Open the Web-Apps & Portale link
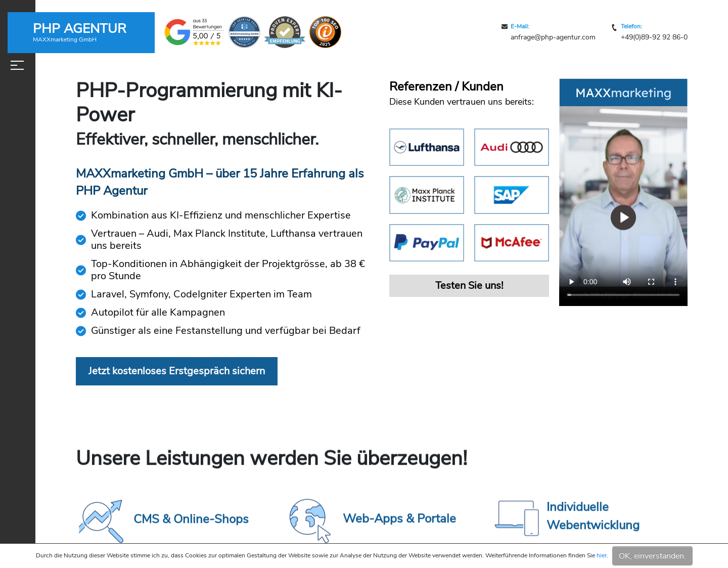728x568 pixels. (399, 518)
